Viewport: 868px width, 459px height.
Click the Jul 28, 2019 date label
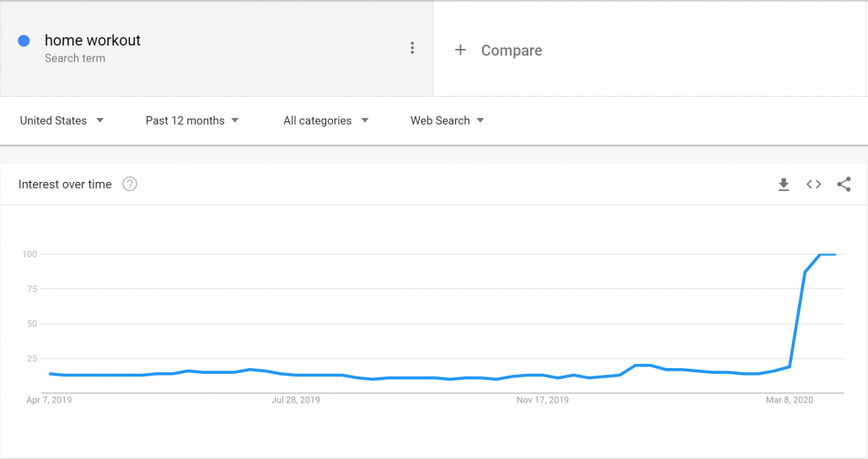(296, 400)
